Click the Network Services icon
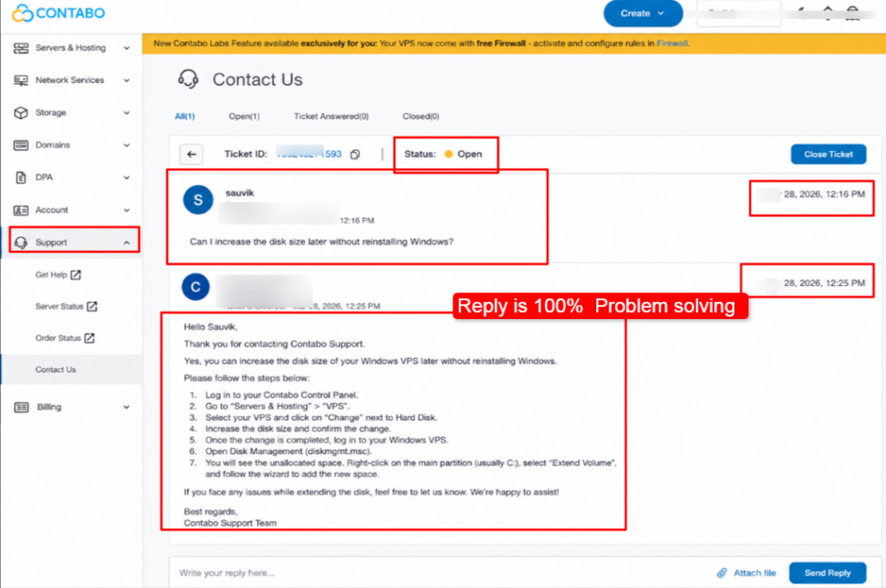The width and height of the screenshot is (886, 588). 21,80
